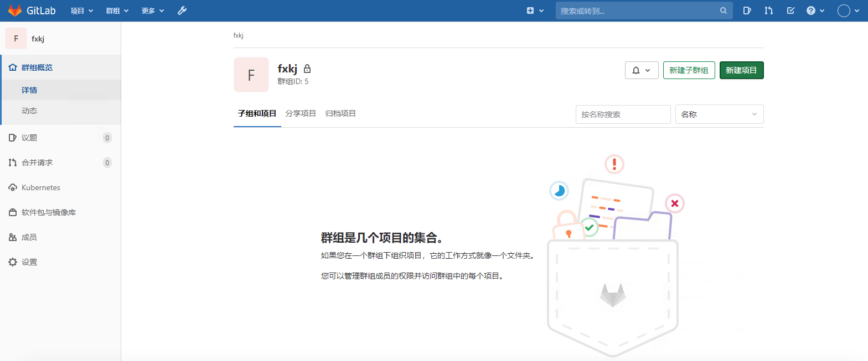This screenshot has height=361, width=868.
Task: Open 成员 in the sidebar
Action: (x=60, y=237)
